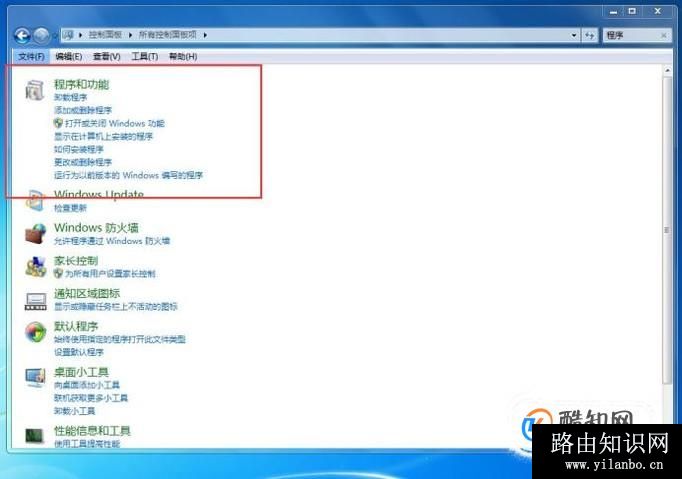The image size is (682, 479).
Task: Click the 卸载小工具 link
Action: pyautogui.click(x=74, y=411)
